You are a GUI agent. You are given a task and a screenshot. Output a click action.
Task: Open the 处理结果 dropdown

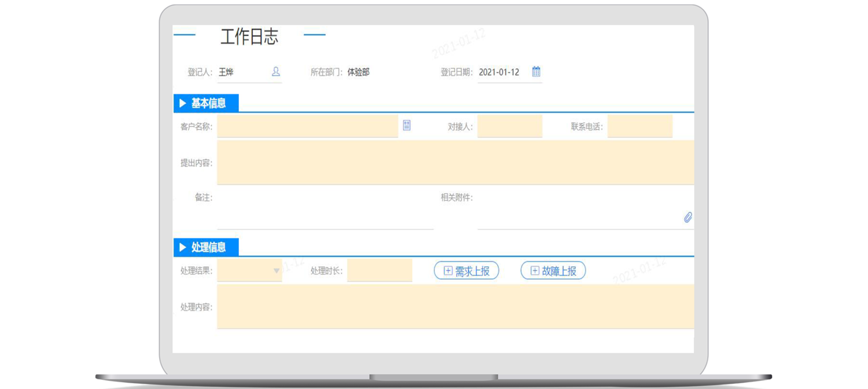249,271
